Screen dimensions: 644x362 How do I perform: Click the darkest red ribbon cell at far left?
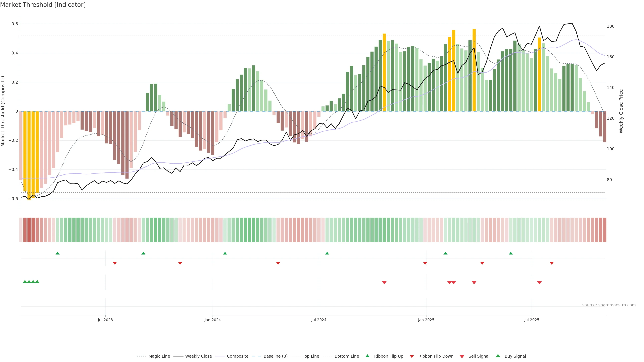tap(29, 230)
